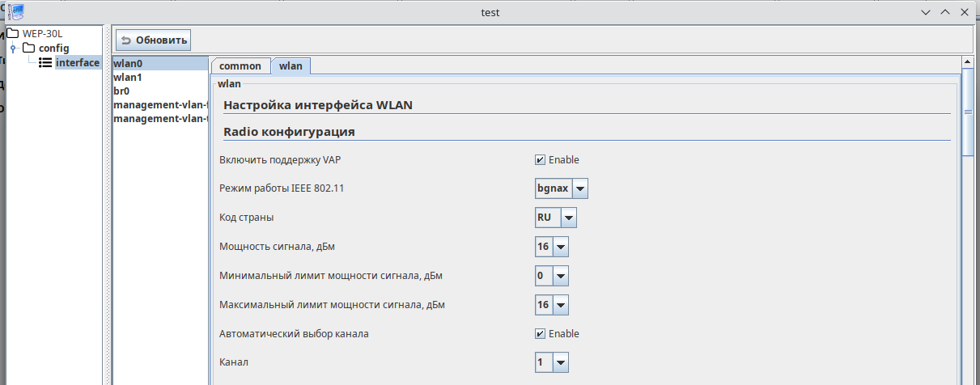Switch to the common tab
The width and height of the screenshot is (980, 385).
click(x=240, y=66)
